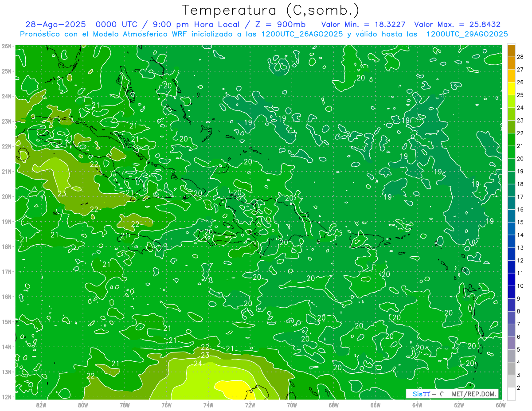The height and width of the screenshot is (411, 532).
Task: Click latitude axis label '15N'
Action: coord(6,321)
